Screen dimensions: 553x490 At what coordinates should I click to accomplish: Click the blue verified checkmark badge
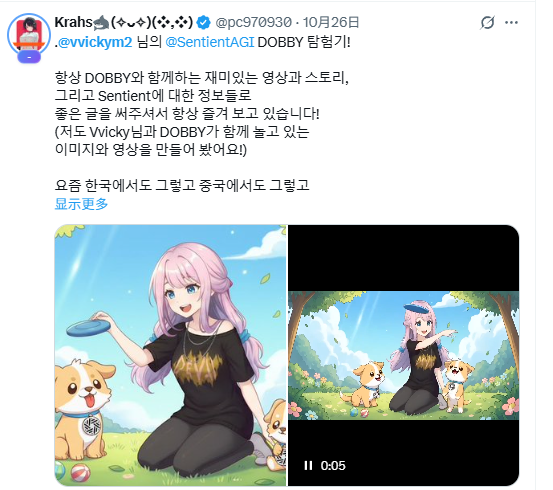203,23
